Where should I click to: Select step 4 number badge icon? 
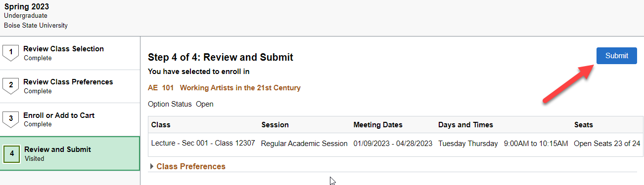coord(11,153)
